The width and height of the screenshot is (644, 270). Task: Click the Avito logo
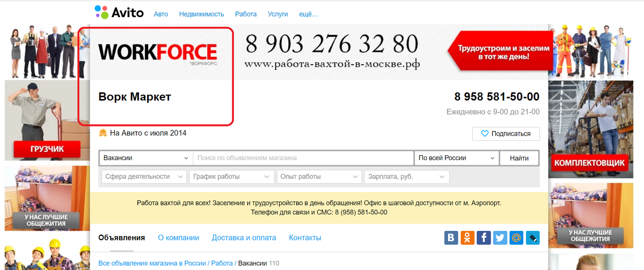(119, 12)
